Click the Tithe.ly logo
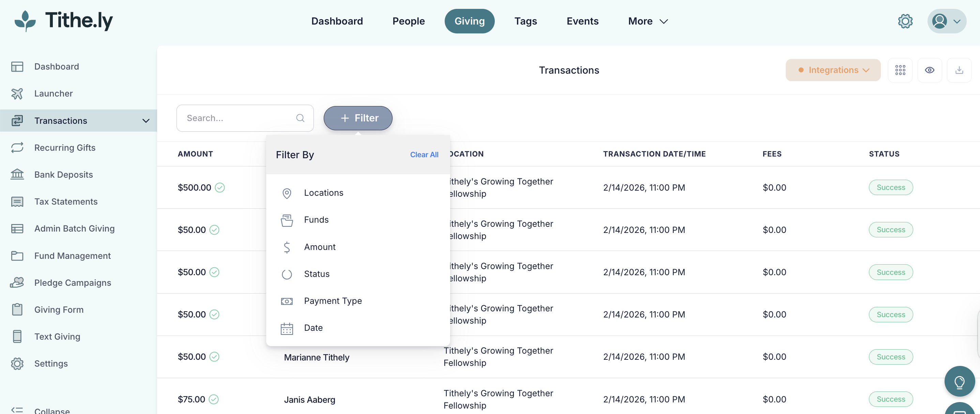Image resolution: width=980 pixels, height=414 pixels. click(x=63, y=20)
